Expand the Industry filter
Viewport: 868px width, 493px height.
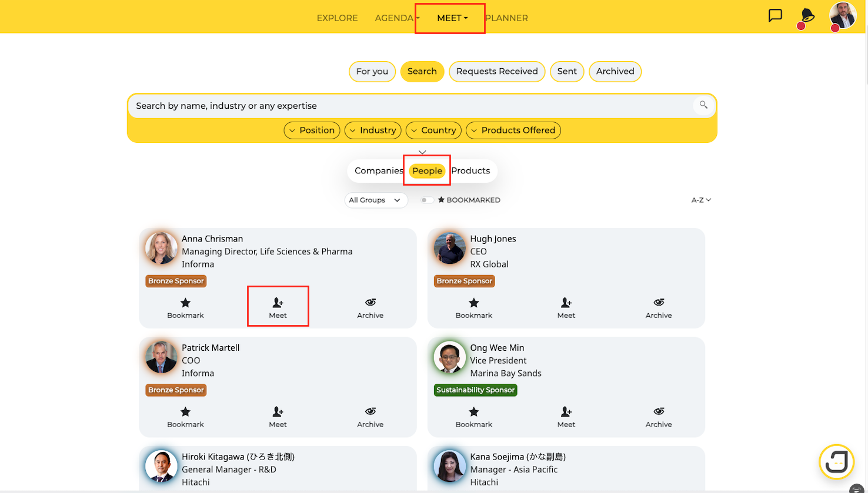373,130
